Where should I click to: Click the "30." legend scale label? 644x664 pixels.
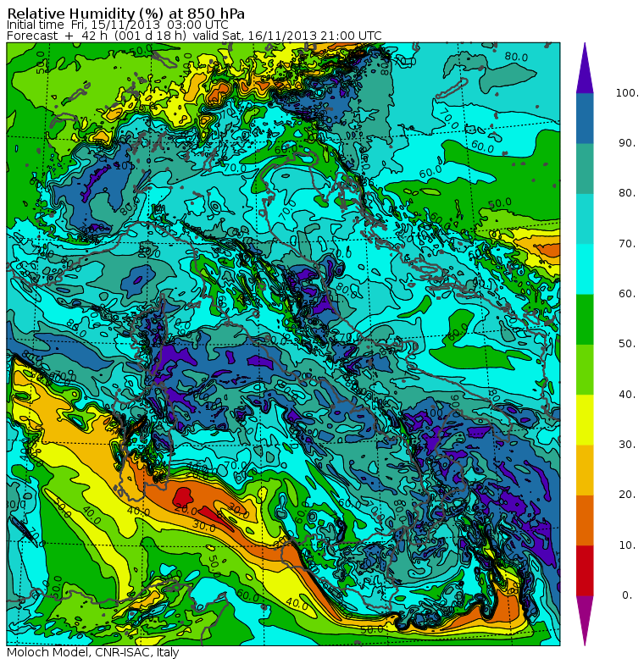click(x=627, y=444)
